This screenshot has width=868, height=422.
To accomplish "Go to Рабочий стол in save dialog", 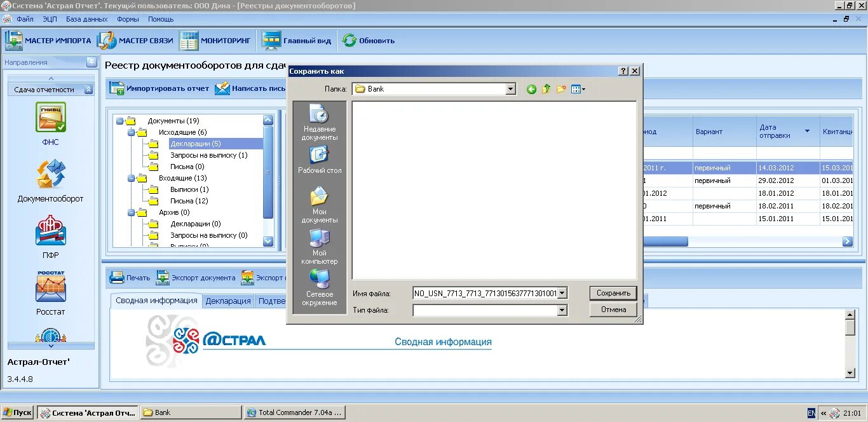I will click(320, 160).
